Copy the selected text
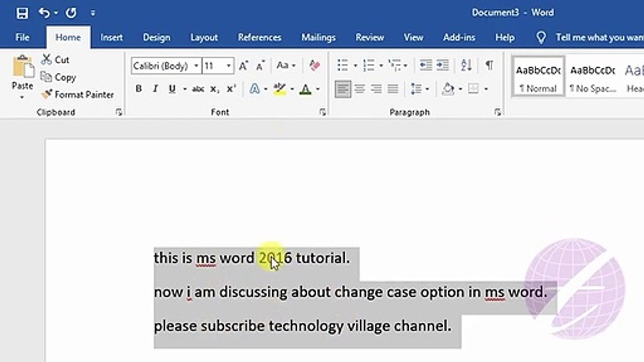Viewport: 644px width, 362px height. (x=58, y=77)
